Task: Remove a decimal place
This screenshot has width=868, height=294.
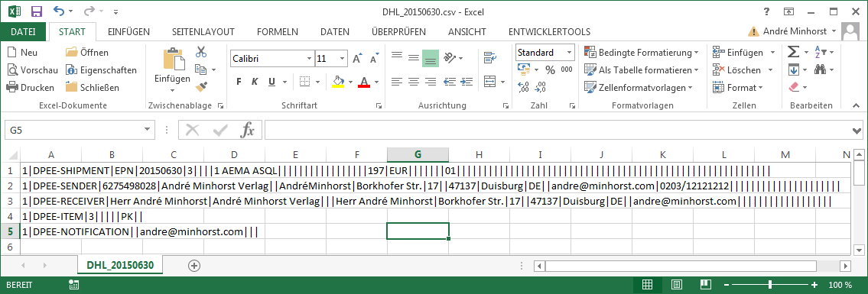Action: click(x=541, y=87)
